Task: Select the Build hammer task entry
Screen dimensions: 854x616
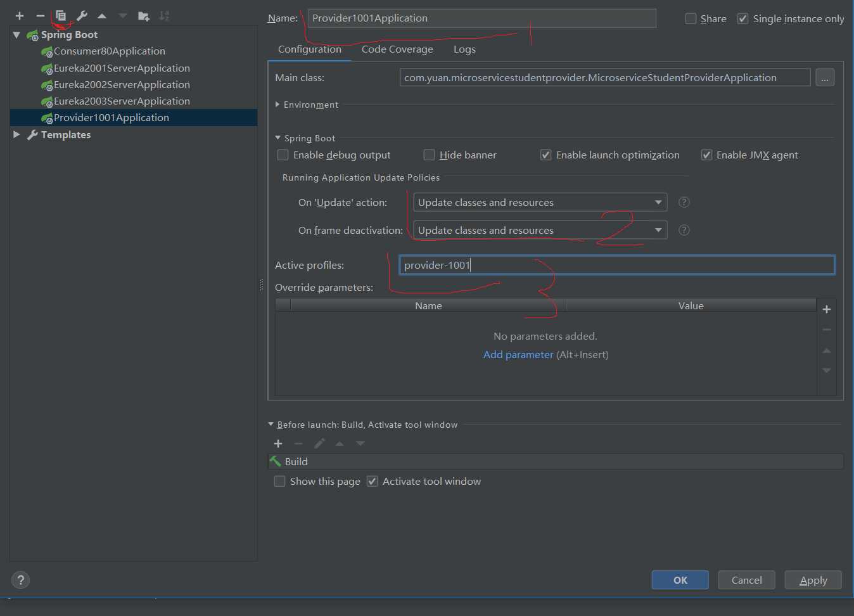Action: [x=556, y=461]
